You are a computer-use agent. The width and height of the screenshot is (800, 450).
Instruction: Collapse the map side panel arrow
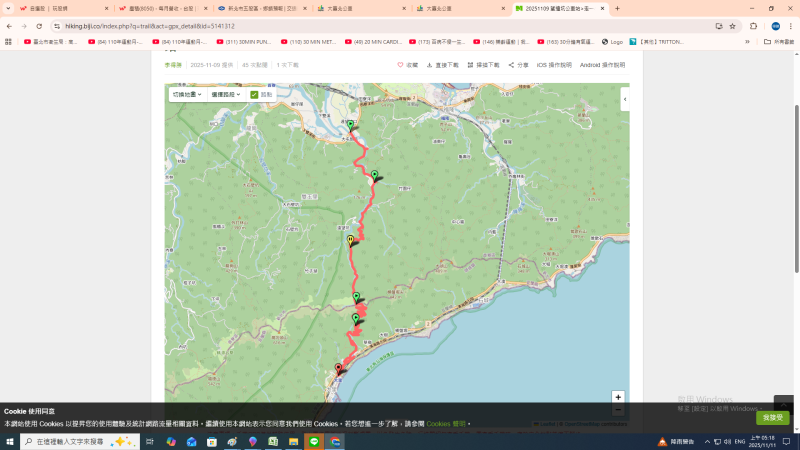625,100
